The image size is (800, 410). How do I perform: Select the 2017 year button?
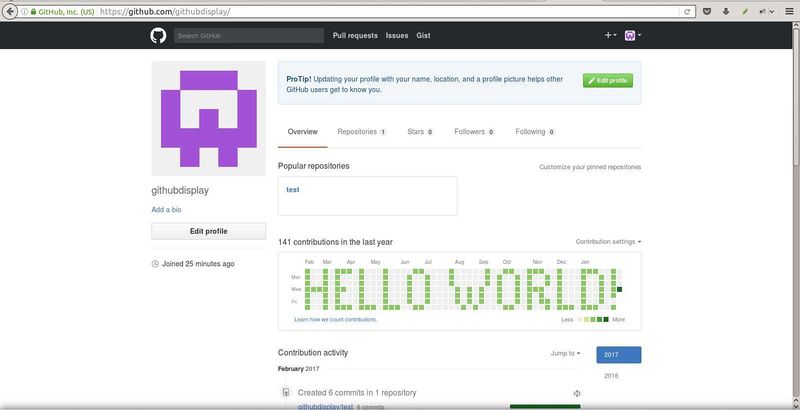[619, 355]
